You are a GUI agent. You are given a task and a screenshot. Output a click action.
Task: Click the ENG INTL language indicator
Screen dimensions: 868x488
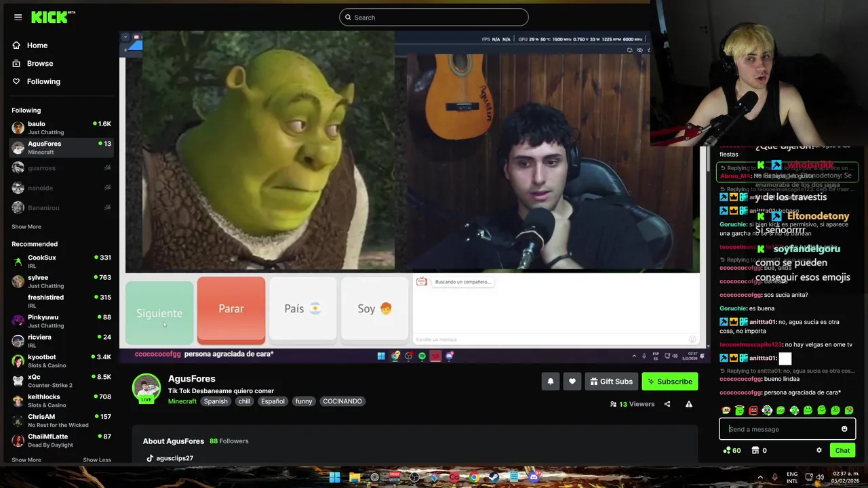click(x=792, y=477)
